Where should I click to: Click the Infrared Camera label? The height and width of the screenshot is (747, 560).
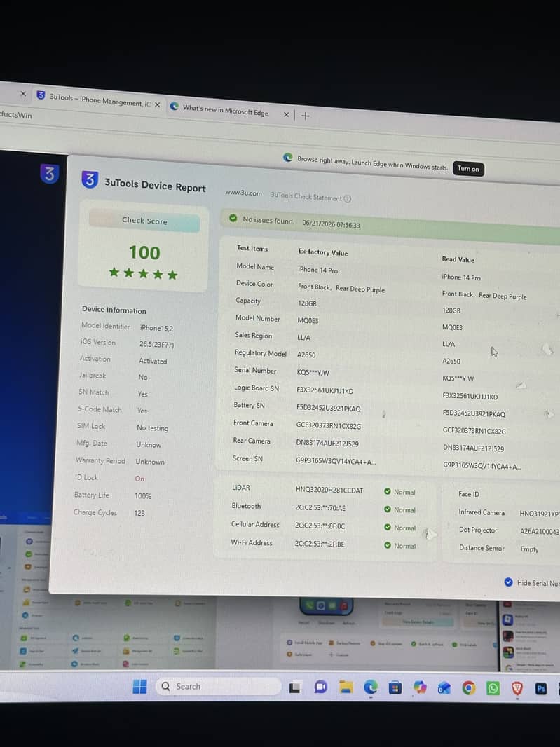pyautogui.click(x=482, y=512)
